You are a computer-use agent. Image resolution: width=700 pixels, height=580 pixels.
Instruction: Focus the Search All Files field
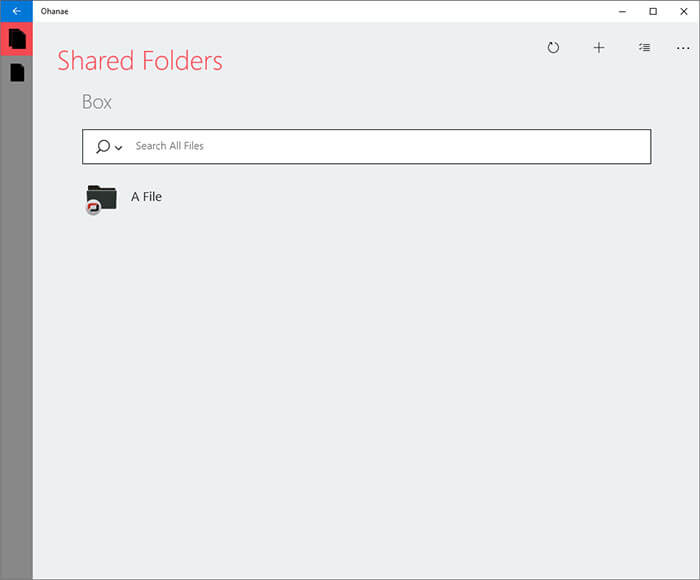pyautogui.click(x=367, y=146)
